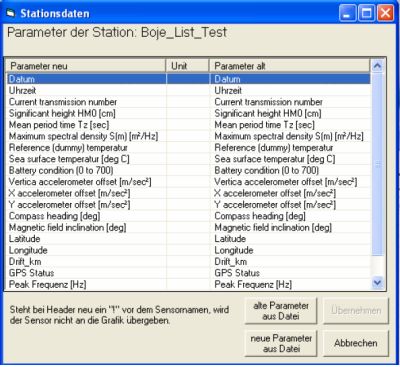
Task: Maximize the Stationsdaten window
Action: (366, 13)
